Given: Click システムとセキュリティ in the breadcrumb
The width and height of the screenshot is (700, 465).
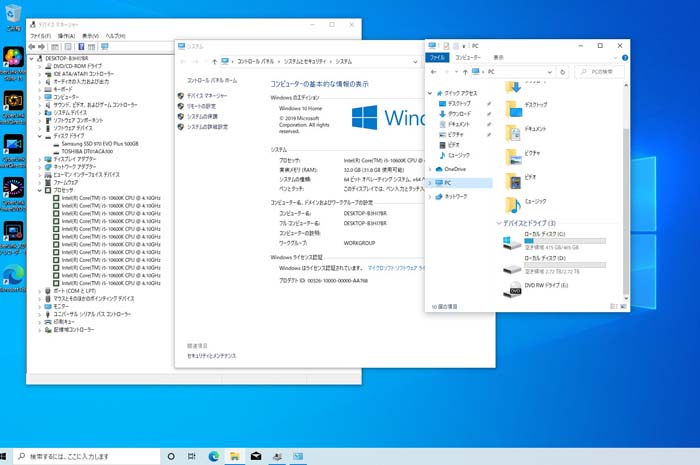Looking at the screenshot, I should [305, 62].
